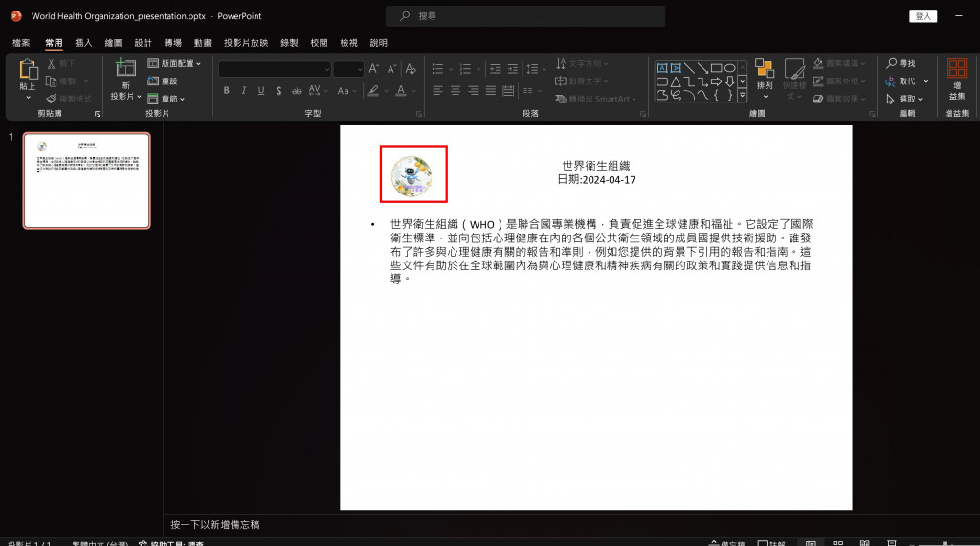Open the Paragraph (段落) dialog launcher
980x546 pixels.
(x=642, y=114)
